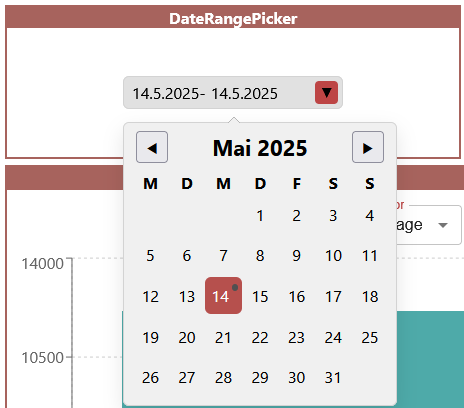Pick May 1 in the calendar
This screenshot has width=464, height=408.
point(260,216)
